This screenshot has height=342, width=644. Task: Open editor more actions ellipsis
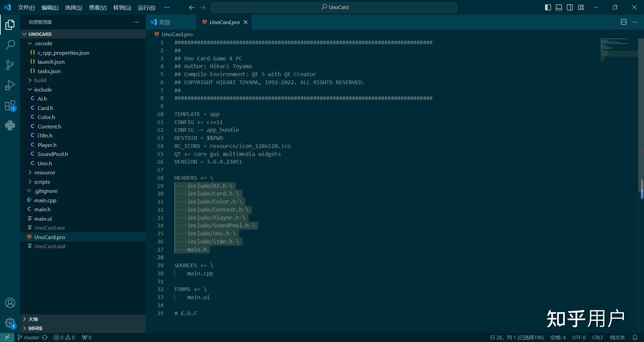click(x=634, y=22)
